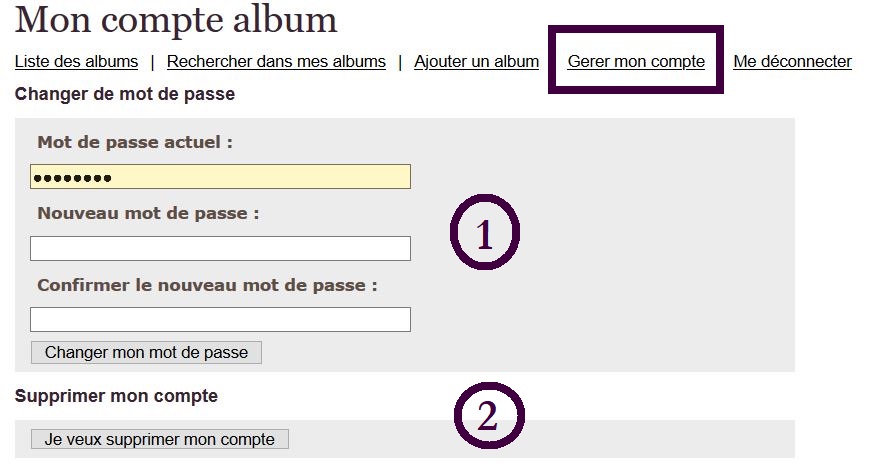Click separator before Ajouter un album link
This screenshot has width=876, height=471.
400,62
